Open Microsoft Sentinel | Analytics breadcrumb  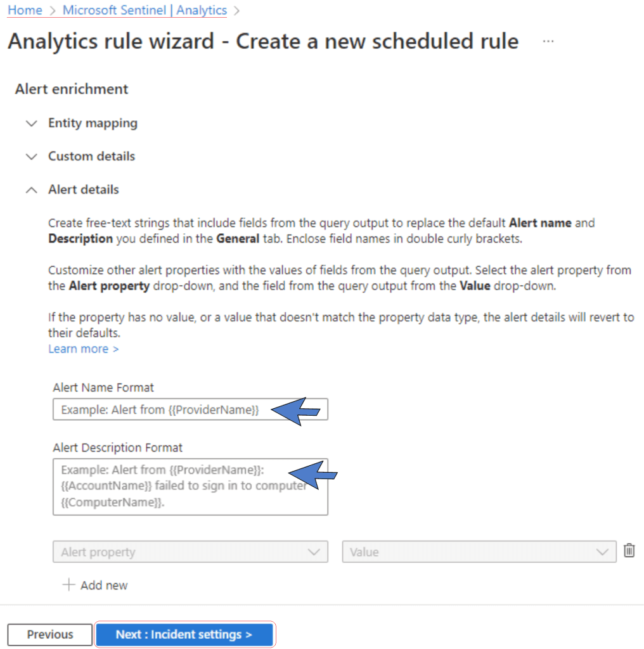click(144, 10)
